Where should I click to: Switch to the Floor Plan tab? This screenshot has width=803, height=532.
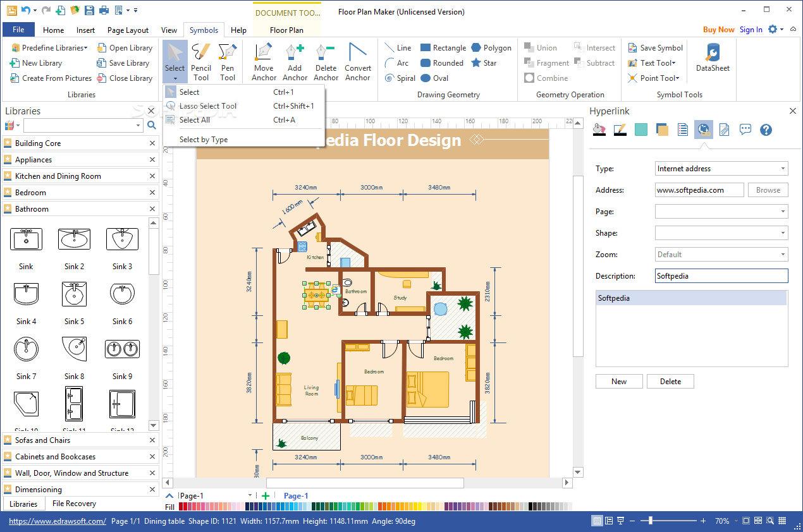tap(286, 30)
